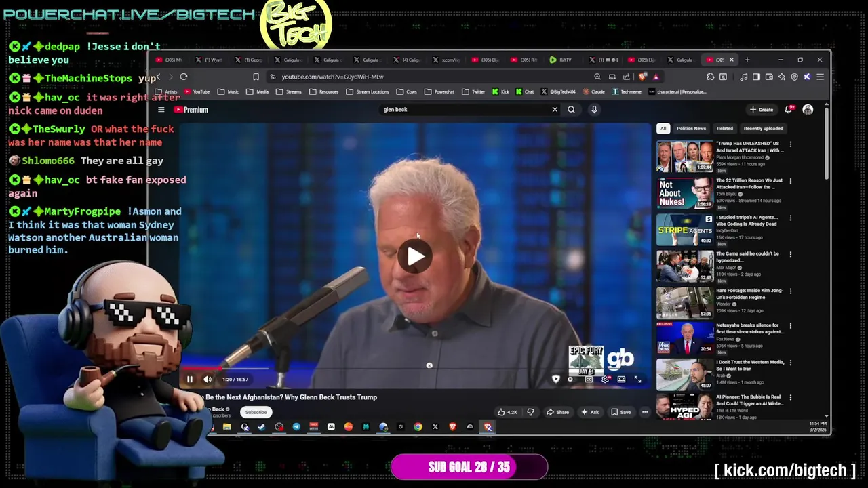This screenshot has width=868, height=488.
Task: Open more actions menu beside Save
Action: click(x=645, y=412)
